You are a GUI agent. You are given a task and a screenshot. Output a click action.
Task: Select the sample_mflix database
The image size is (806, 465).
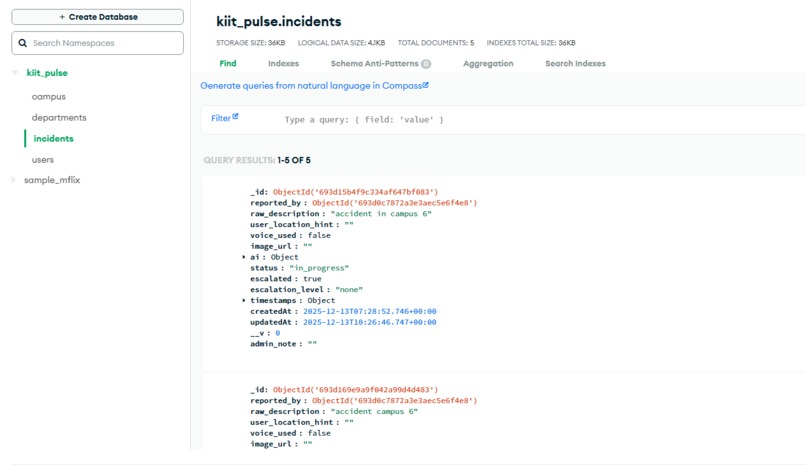(x=52, y=180)
